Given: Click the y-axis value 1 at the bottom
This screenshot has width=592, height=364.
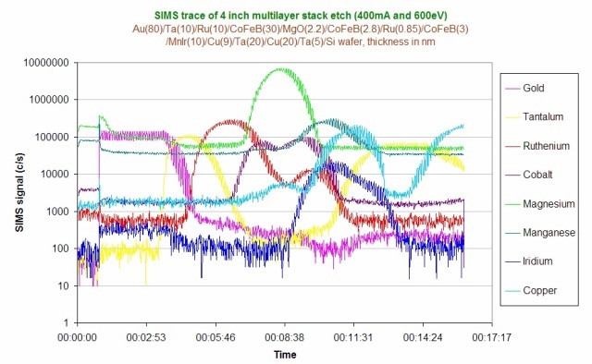Looking at the screenshot, I should pos(66,322).
